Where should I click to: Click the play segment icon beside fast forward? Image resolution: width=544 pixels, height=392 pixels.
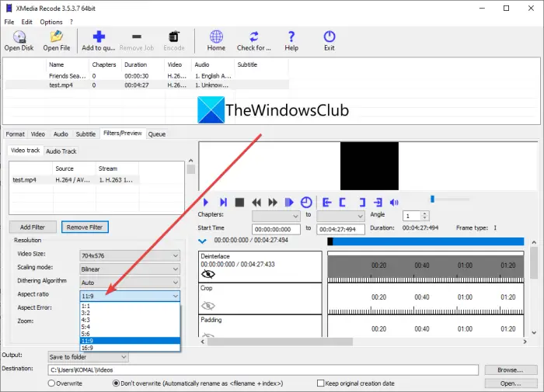[x=289, y=202]
